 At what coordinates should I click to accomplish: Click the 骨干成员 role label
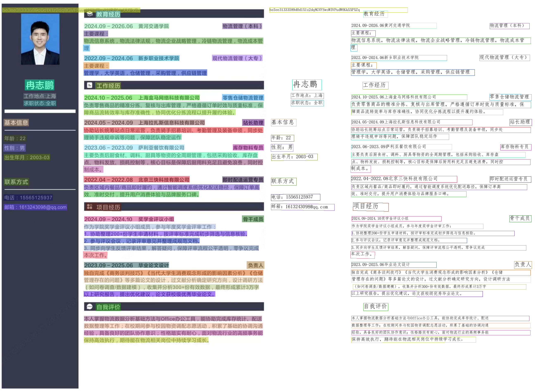tap(253, 219)
